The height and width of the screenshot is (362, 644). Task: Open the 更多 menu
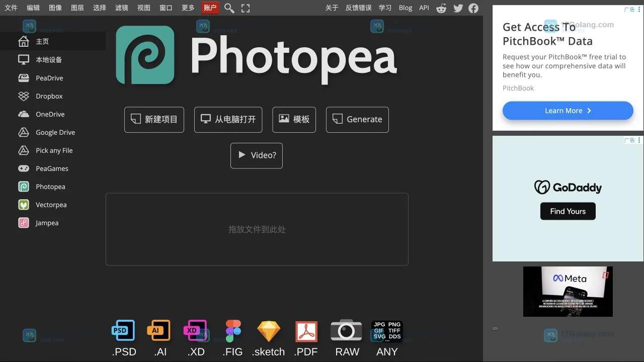point(188,8)
